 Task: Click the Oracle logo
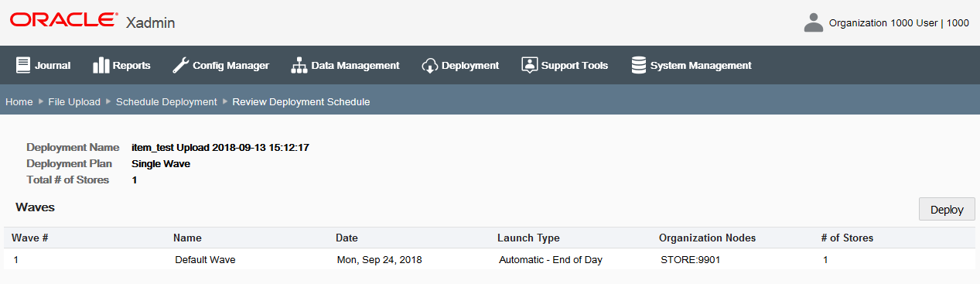pos(65,20)
